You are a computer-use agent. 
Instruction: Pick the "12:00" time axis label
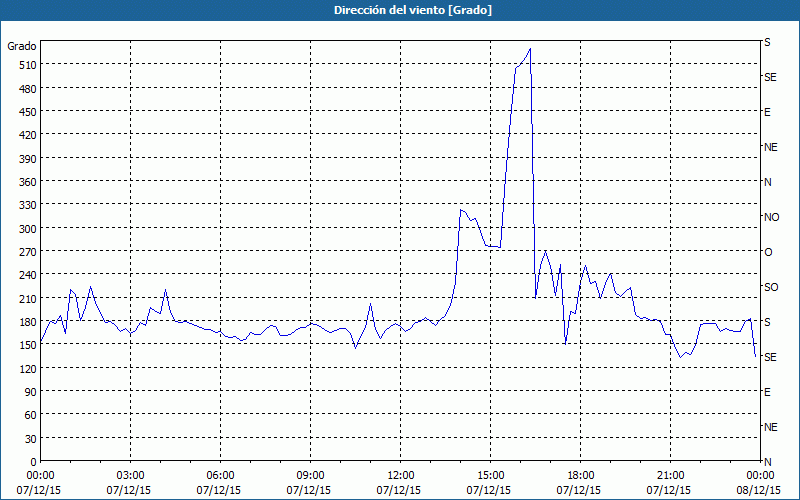(401, 476)
